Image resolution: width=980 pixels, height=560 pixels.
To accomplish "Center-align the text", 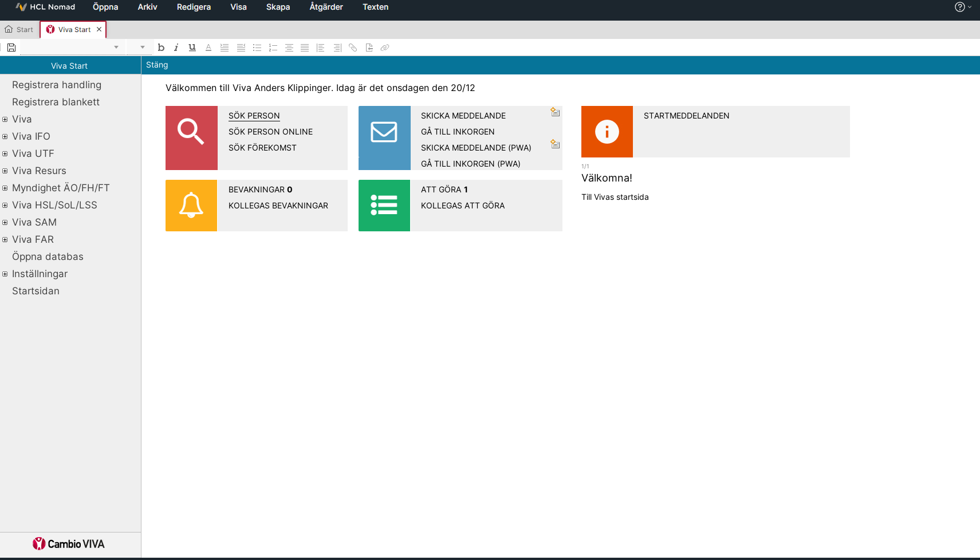I will pos(289,48).
